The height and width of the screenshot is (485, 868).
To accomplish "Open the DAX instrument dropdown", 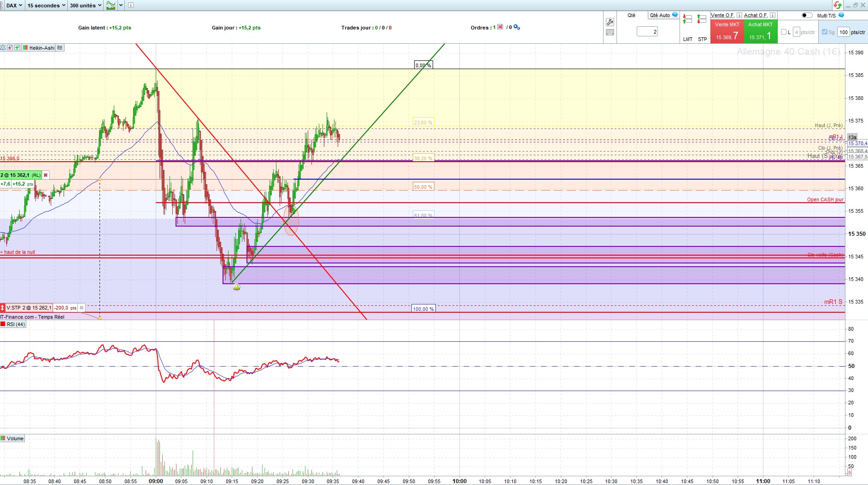I will [14, 6].
